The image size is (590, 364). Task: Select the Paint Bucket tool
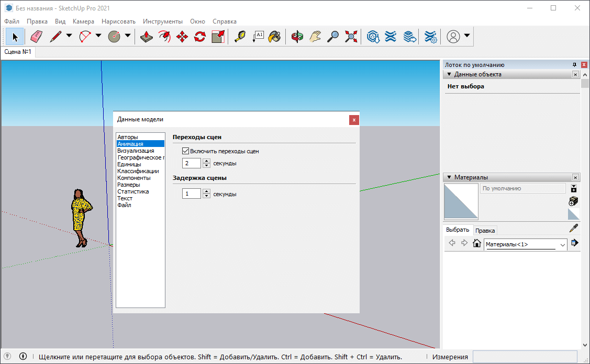tap(275, 37)
